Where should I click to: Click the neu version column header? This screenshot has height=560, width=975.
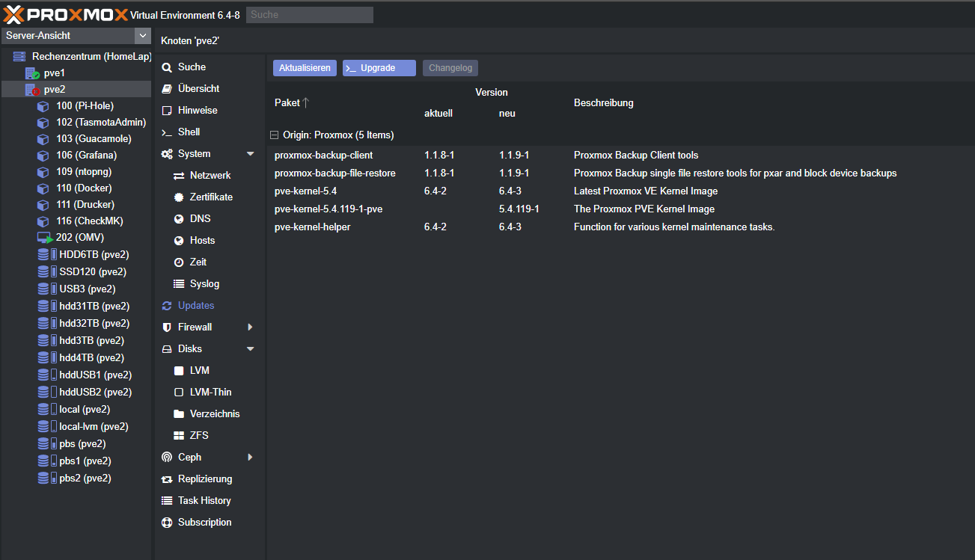pyautogui.click(x=507, y=114)
